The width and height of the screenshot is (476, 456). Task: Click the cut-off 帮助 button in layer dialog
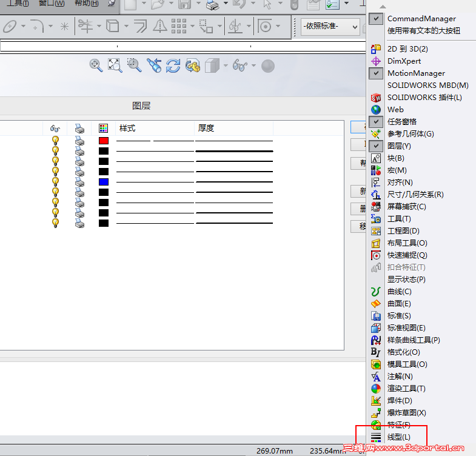pyautogui.click(x=358, y=163)
